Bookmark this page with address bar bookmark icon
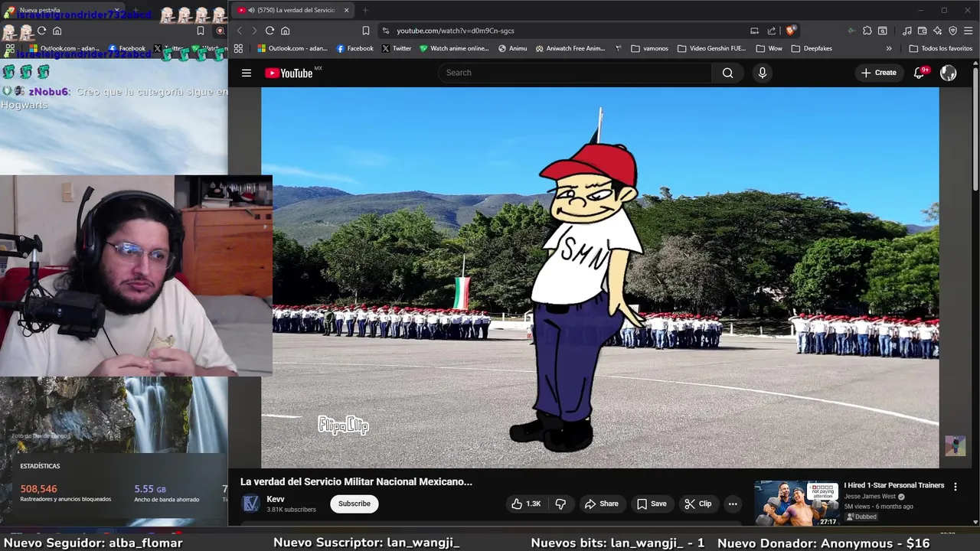 point(366,31)
